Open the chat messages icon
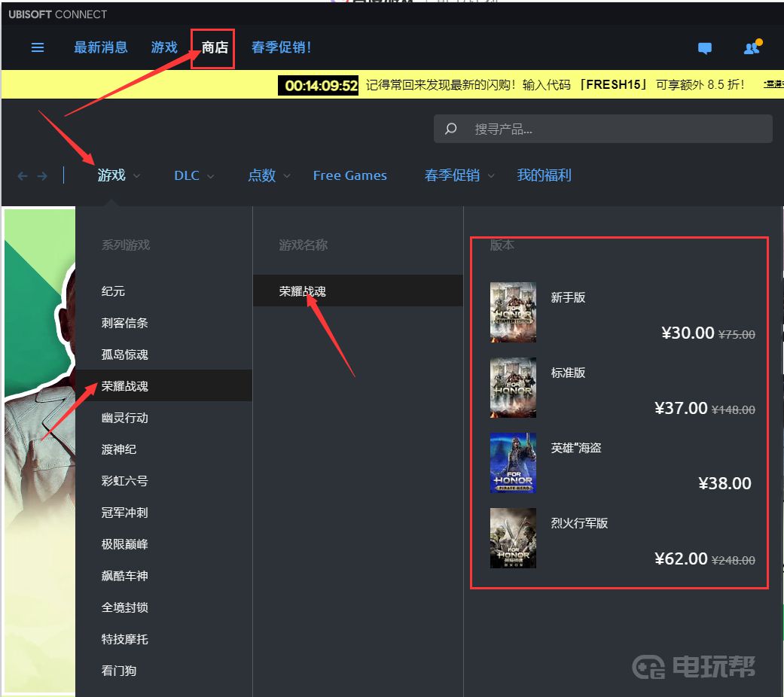 pyautogui.click(x=705, y=48)
